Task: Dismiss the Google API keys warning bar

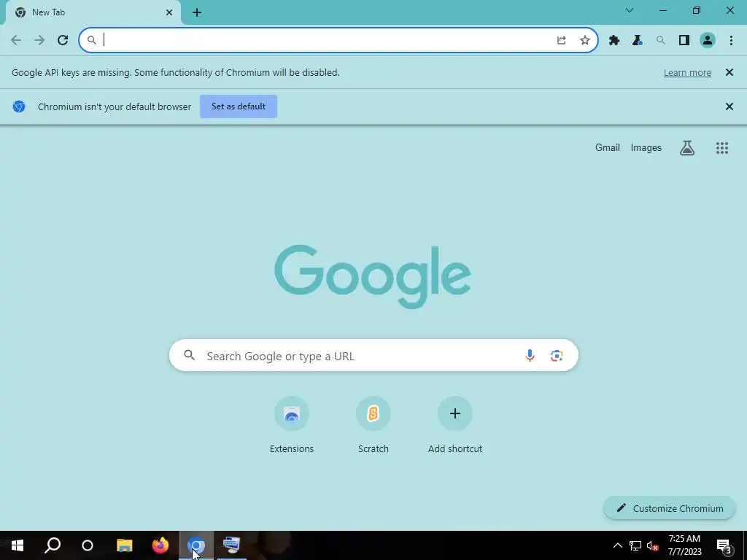Action: tap(729, 72)
